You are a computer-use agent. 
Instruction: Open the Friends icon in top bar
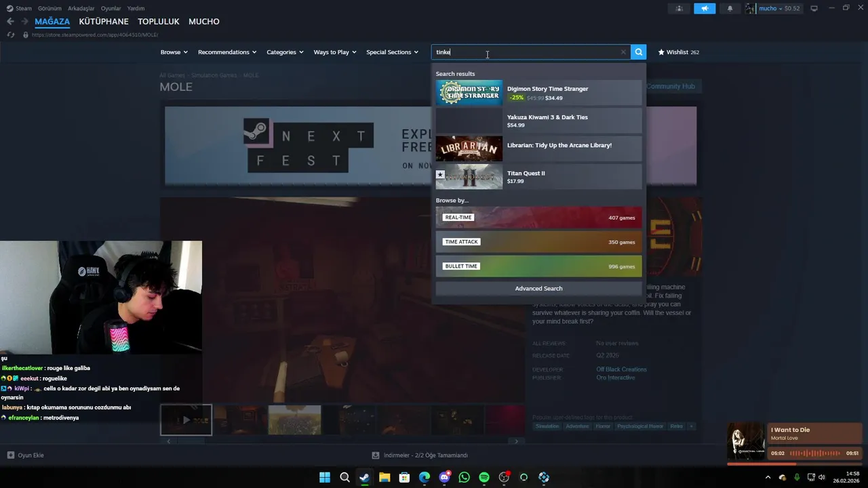(679, 9)
